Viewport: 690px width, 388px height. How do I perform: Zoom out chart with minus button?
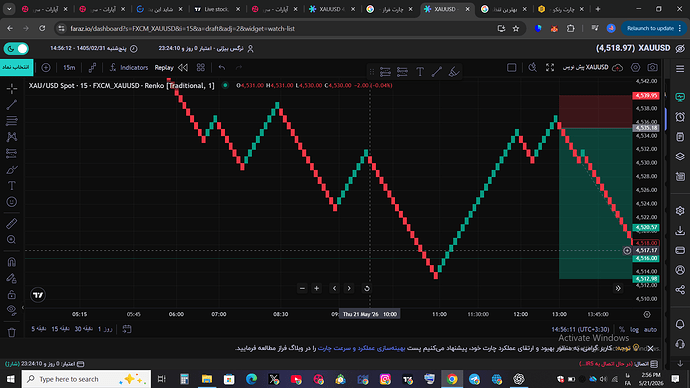click(x=302, y=289)
